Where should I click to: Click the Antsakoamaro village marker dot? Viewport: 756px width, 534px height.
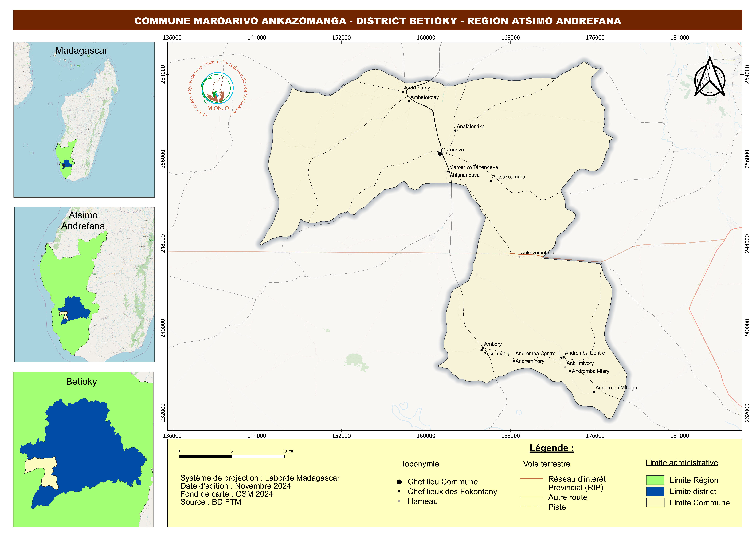point(491,181)
